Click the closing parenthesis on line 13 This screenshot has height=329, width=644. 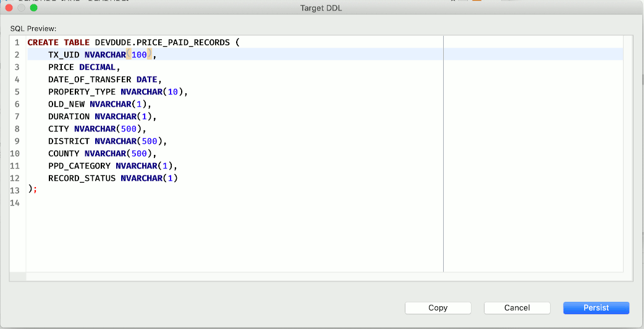click(x=30, y=189)
